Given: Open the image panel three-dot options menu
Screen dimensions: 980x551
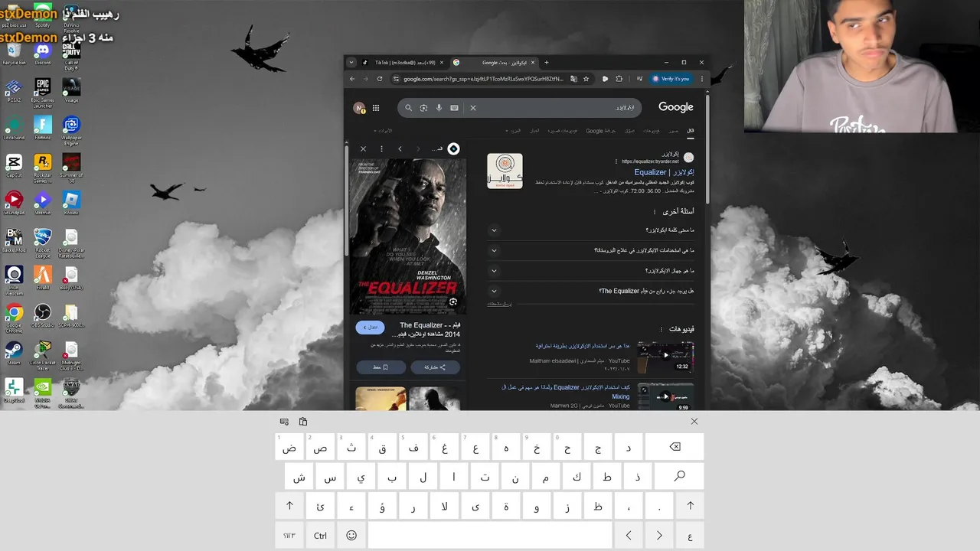Looking at the screenshot, I should [x=381, y=148].
